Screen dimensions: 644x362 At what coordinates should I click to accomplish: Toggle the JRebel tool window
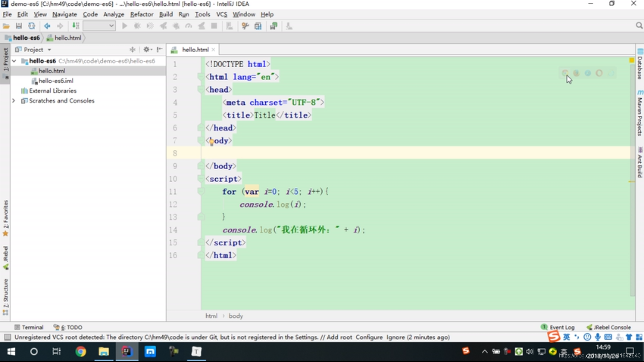coord(5,258)
